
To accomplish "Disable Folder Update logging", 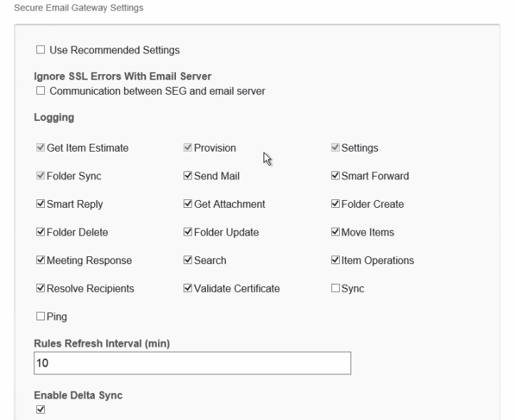I will pyautogui.click(x=188, y=232).
